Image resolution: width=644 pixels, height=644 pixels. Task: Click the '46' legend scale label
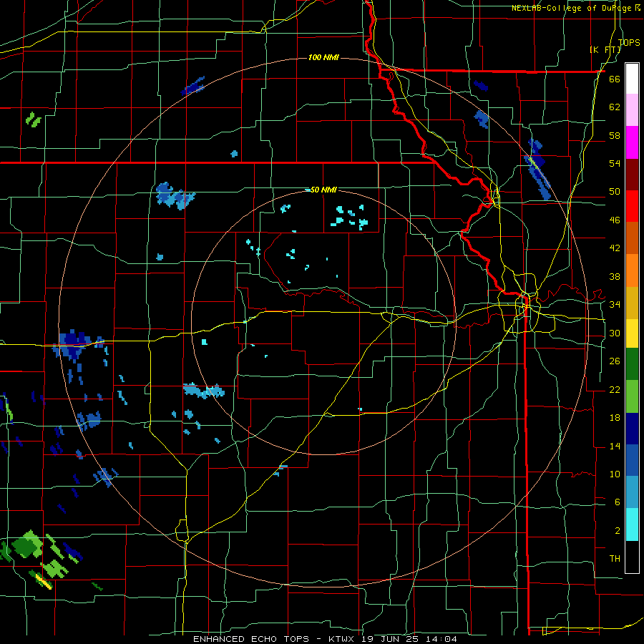click(x=615, y=220)
